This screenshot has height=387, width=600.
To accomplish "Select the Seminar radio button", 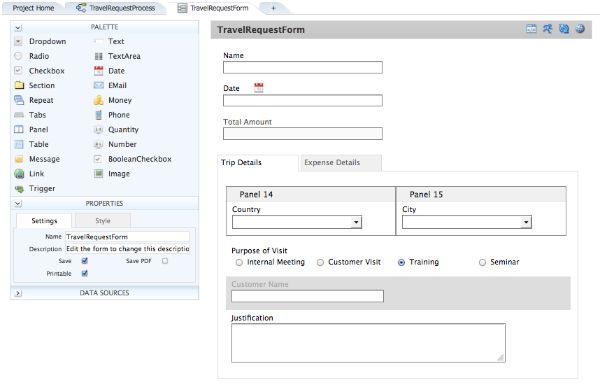I will coord(482,262).
